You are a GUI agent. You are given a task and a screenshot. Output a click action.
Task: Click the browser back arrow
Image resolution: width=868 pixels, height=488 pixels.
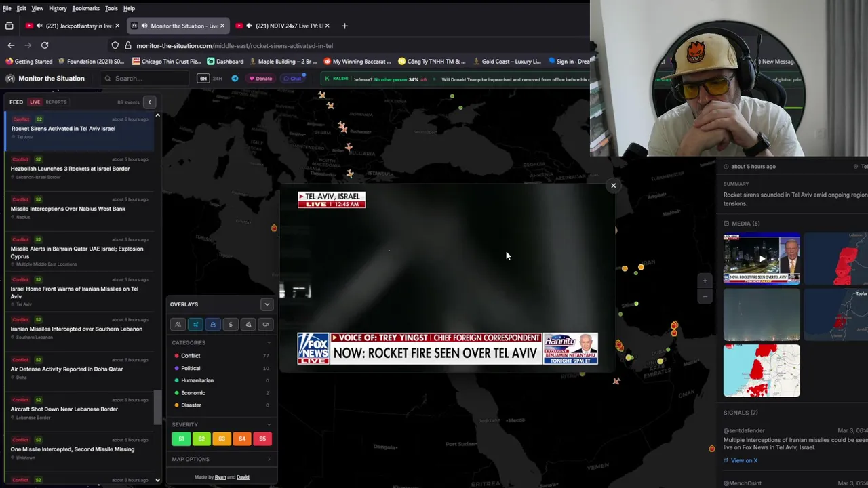coord(11,45)
